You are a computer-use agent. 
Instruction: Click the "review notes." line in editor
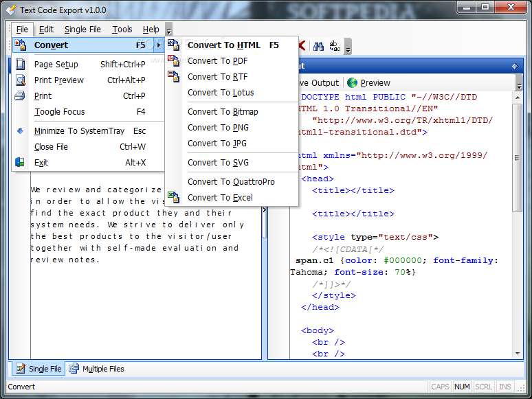65,260
